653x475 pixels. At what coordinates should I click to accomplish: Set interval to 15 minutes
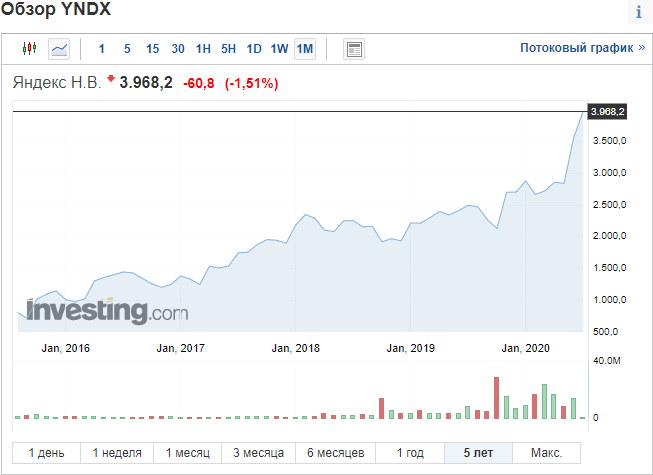pos(152,49)
